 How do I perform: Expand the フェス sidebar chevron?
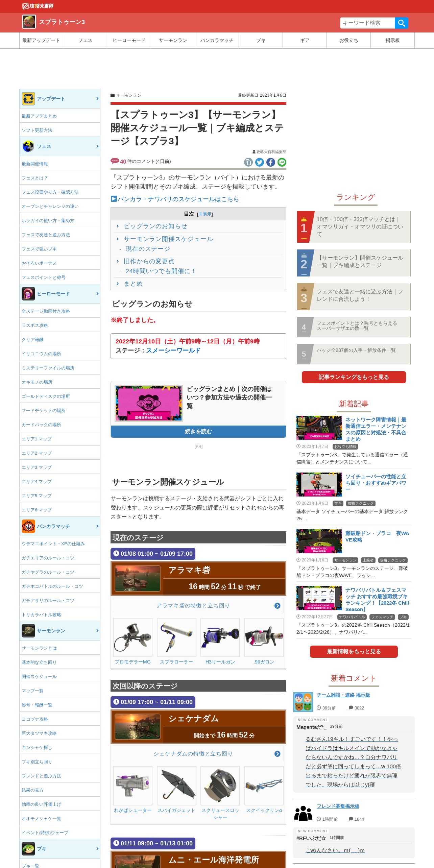click(97, 146)
